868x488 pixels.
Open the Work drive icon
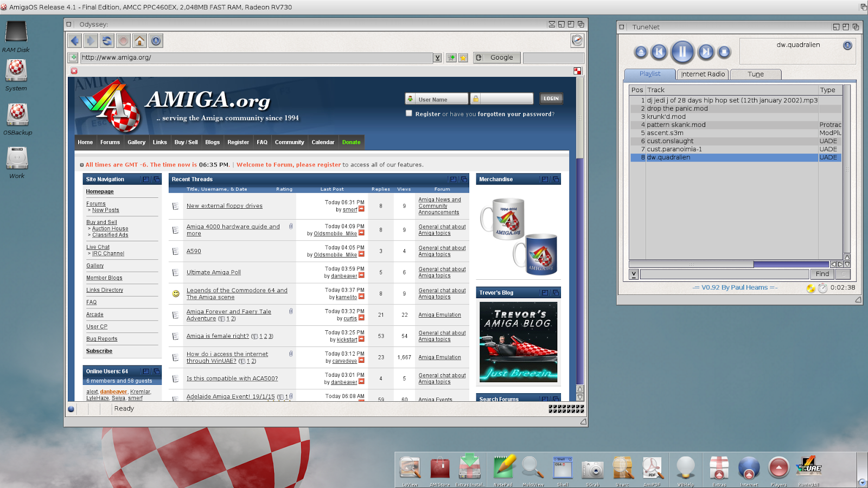pyautogui.click(x=17, y=163)
